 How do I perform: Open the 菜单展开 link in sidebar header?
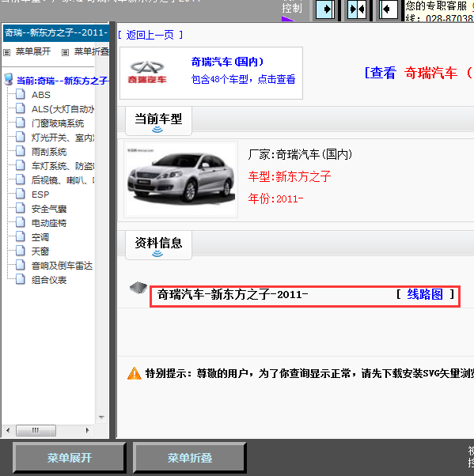pos(33,51)
